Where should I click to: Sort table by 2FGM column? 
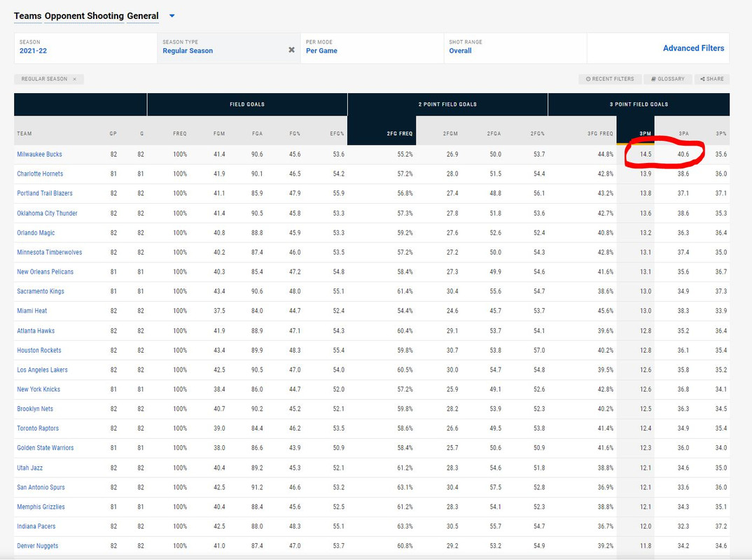point(450,134)
